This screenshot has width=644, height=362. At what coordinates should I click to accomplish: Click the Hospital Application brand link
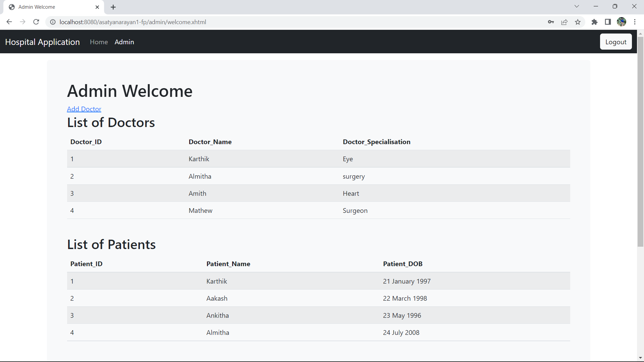[x=43, y=42]
